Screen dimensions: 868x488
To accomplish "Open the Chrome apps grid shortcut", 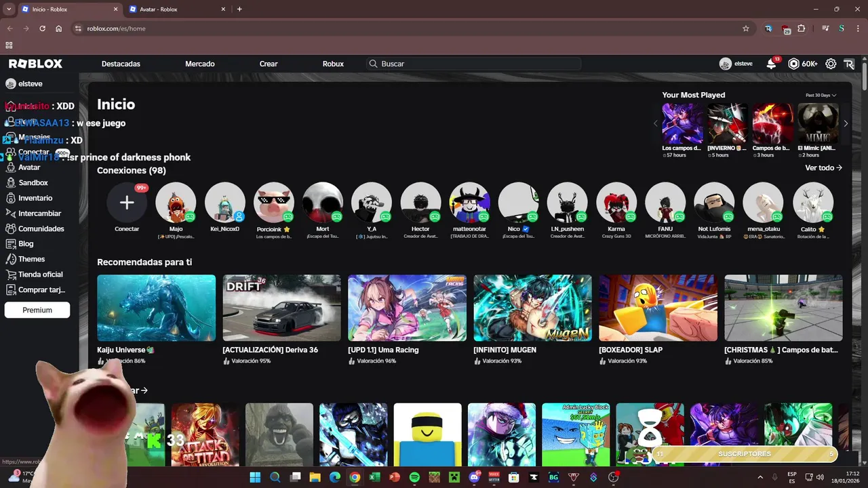I will [9, 45].
